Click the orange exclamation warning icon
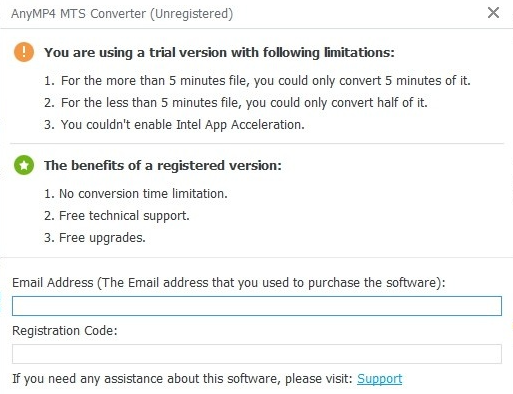513x394 pixels. pyautogui.click(x=24, y=52)
